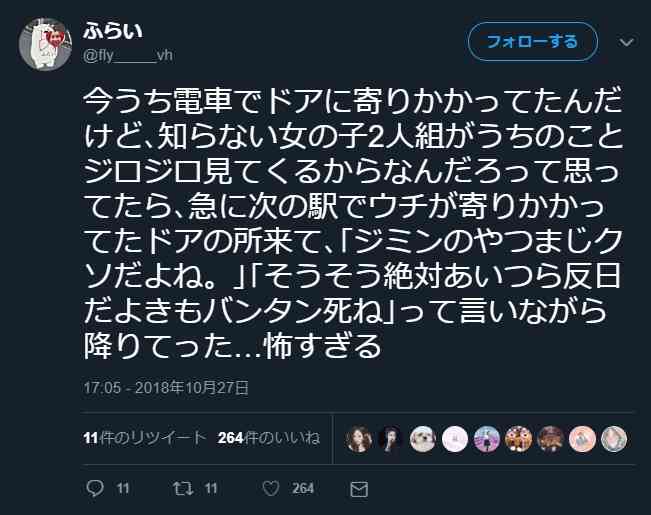Viewport: 651px width, 515px height.
Task: Open the purple-toned liker avatar
Action: point(487,439)
